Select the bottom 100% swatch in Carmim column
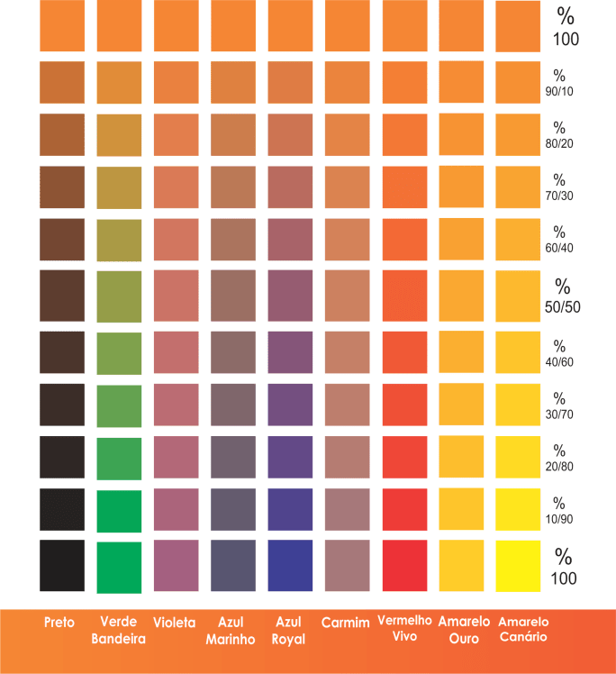 click(347, 566)
